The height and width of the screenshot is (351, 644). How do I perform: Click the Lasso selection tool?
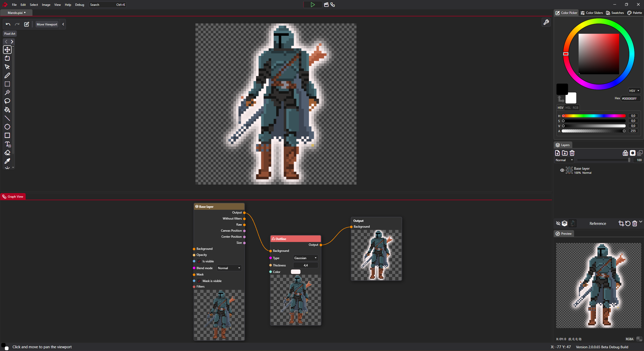pyautogui.click(x=7, y=101)
